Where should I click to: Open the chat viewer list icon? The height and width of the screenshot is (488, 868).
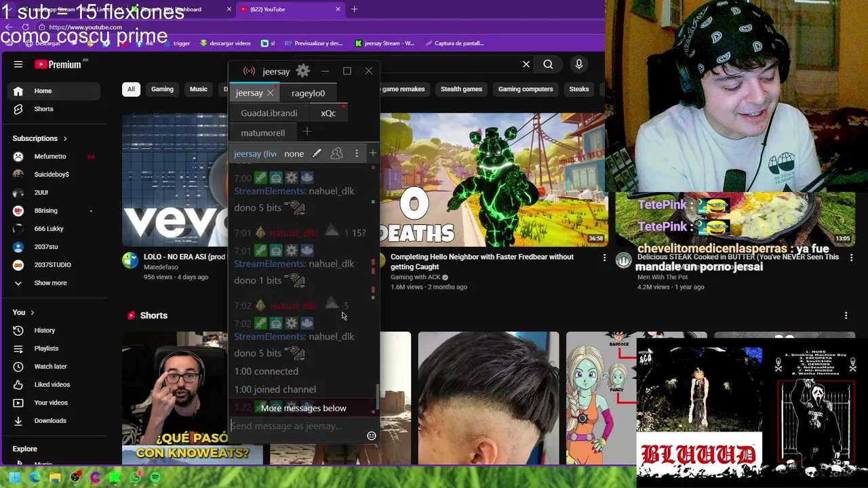[x=336, y=154]
